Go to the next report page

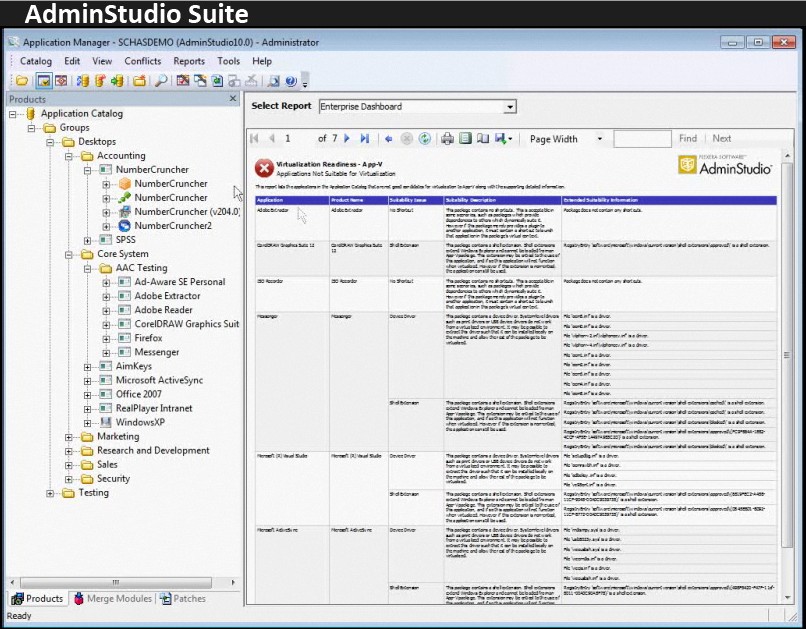(x=349, y=139)
